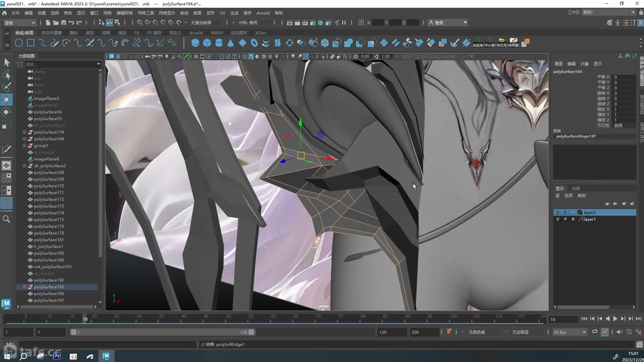Open the Maya app in Windows taskbar
644x362 pixels.
pos(106,356)
